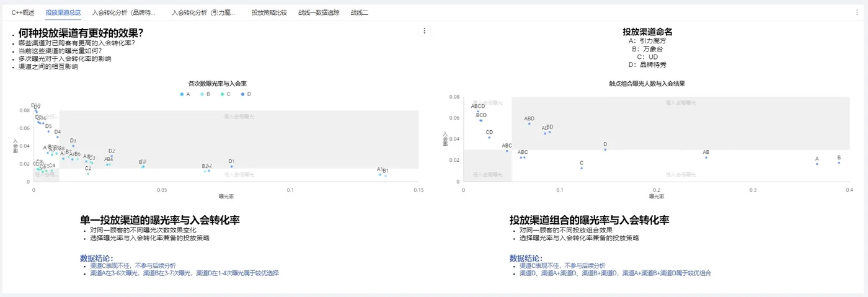
Task: Switch to the 投放策略比较 tab
Action: point(269,12)
